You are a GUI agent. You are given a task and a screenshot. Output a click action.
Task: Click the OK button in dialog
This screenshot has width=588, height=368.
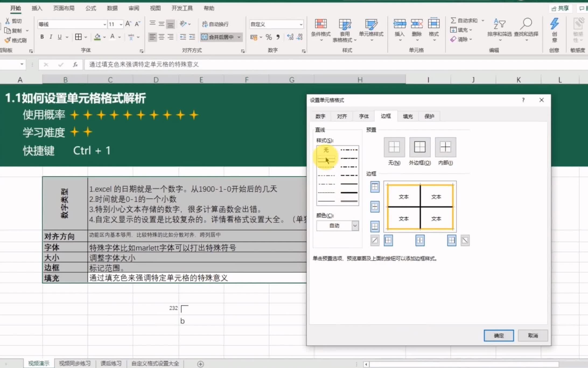[499, 335]
